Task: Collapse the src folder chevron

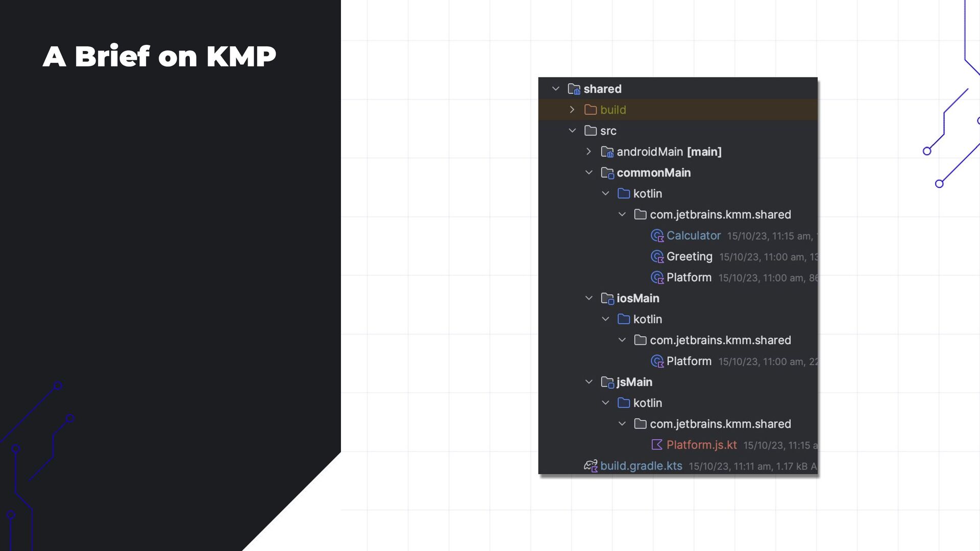Action: [x=572, y=131]
